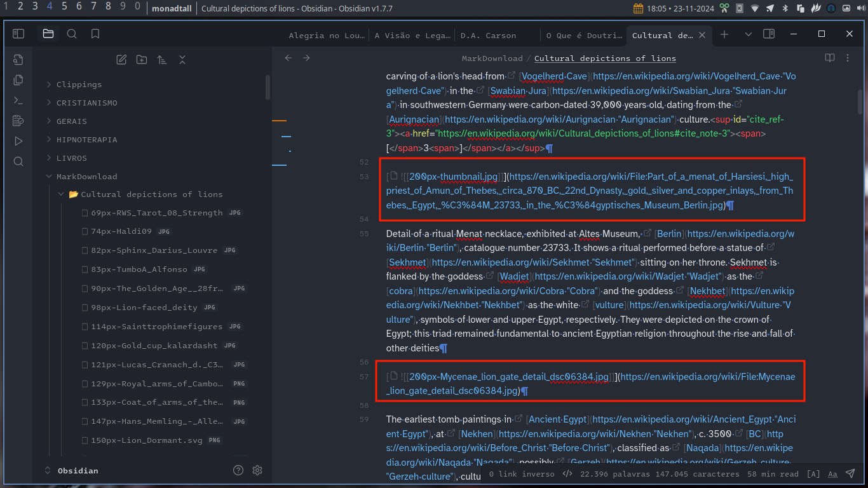Viewport: 868px width, 488px height.
Task: Toggle the right sidebar panel
Action: pyautogui.click(x=769, y=34)
